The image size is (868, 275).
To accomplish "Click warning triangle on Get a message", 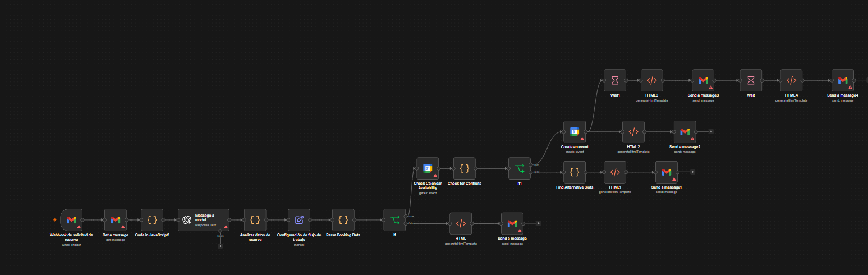I will (123, 227).
